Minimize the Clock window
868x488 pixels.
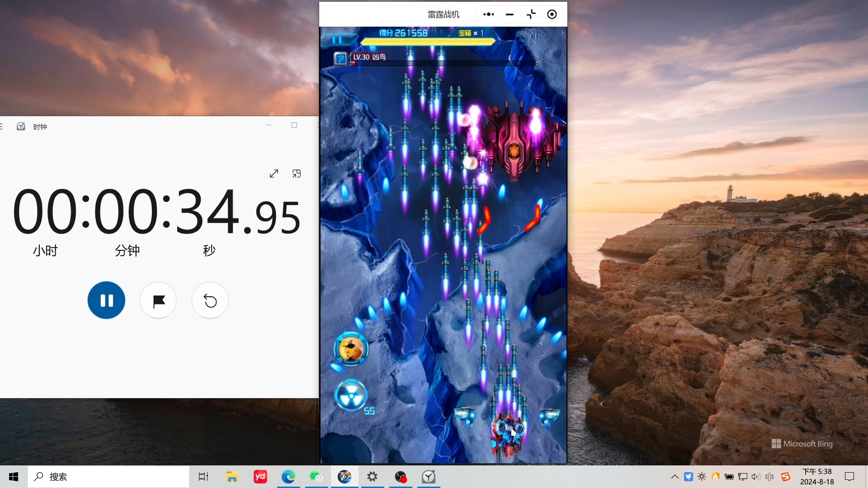pyautogui.click(x=269, y=125)
